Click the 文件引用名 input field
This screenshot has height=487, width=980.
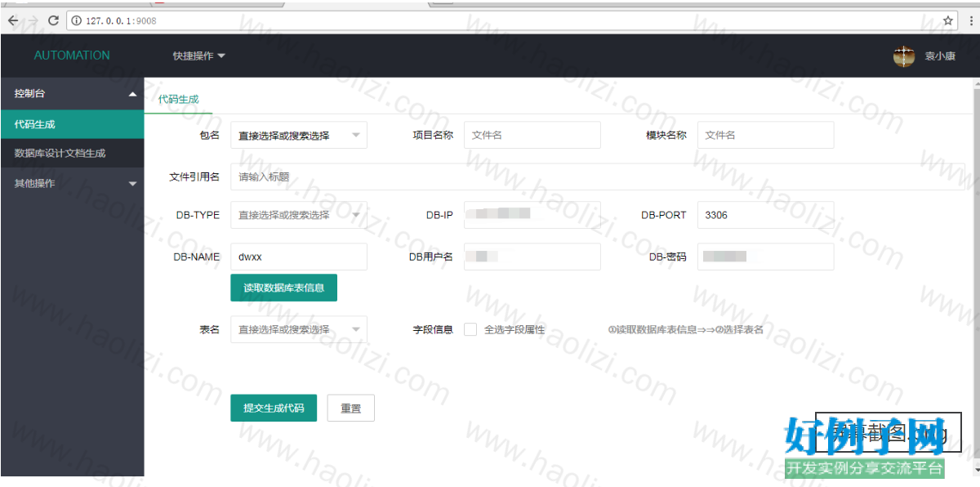[598, 176]
